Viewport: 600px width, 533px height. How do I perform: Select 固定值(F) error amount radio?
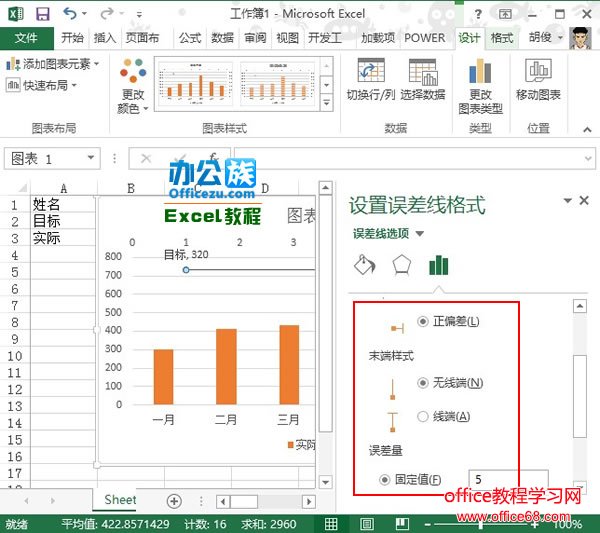click(385, 479)
